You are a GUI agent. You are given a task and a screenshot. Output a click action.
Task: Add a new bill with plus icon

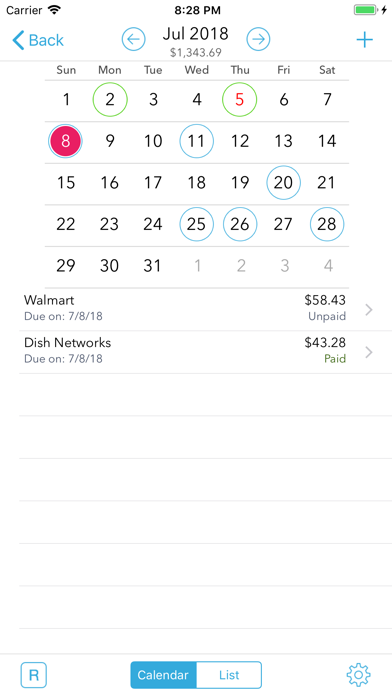coord(364,40)
